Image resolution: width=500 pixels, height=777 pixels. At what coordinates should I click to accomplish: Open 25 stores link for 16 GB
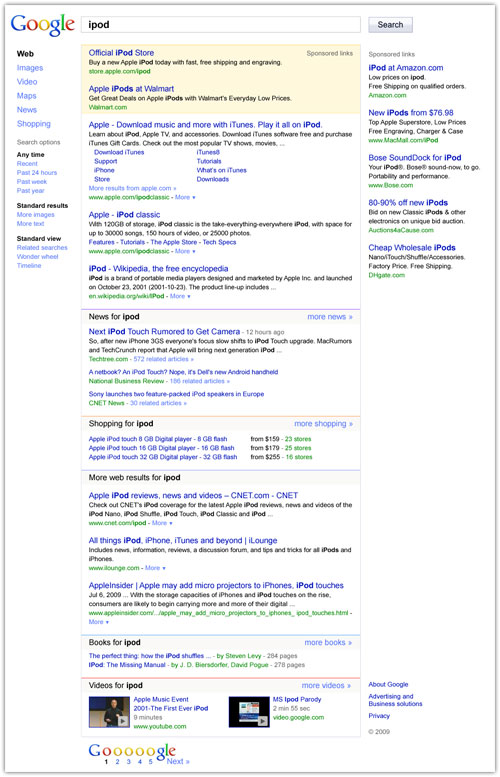(x=298, y=448)
